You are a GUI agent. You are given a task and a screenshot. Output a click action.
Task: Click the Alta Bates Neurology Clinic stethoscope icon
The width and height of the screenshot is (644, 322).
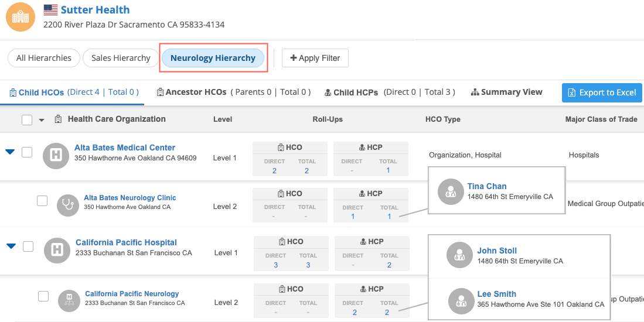(x=68, y=205)
